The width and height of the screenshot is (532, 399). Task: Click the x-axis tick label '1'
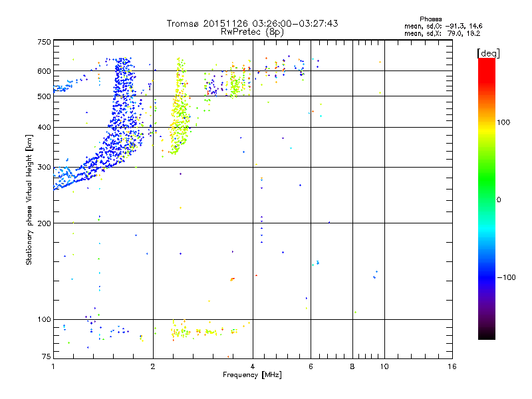(53, 366)
